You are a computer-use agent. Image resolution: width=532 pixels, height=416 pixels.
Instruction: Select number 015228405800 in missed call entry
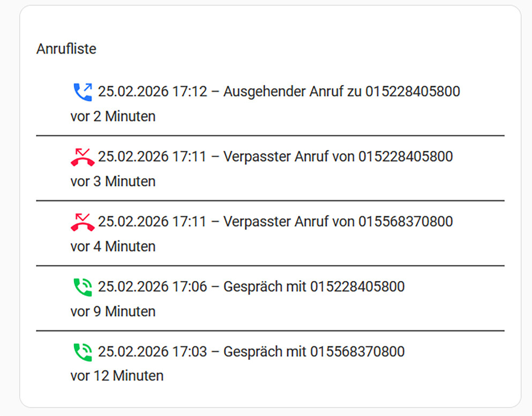point(406,157)
